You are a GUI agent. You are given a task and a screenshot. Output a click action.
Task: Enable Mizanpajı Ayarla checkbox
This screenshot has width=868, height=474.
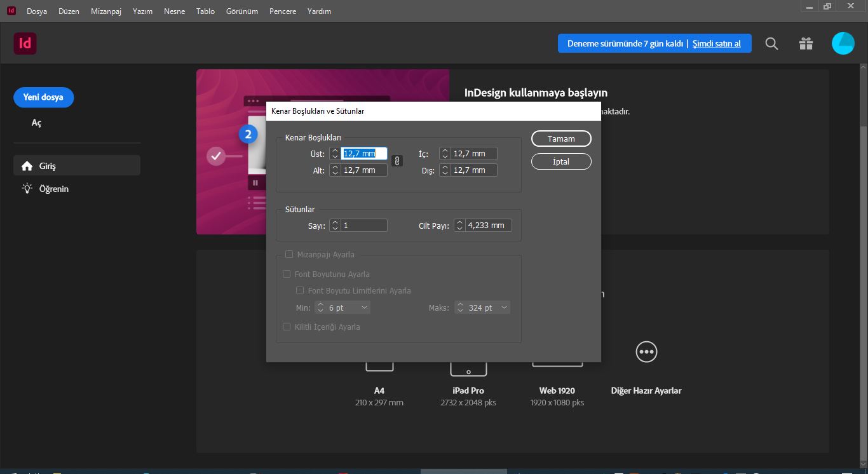click(x=289, y=254)
